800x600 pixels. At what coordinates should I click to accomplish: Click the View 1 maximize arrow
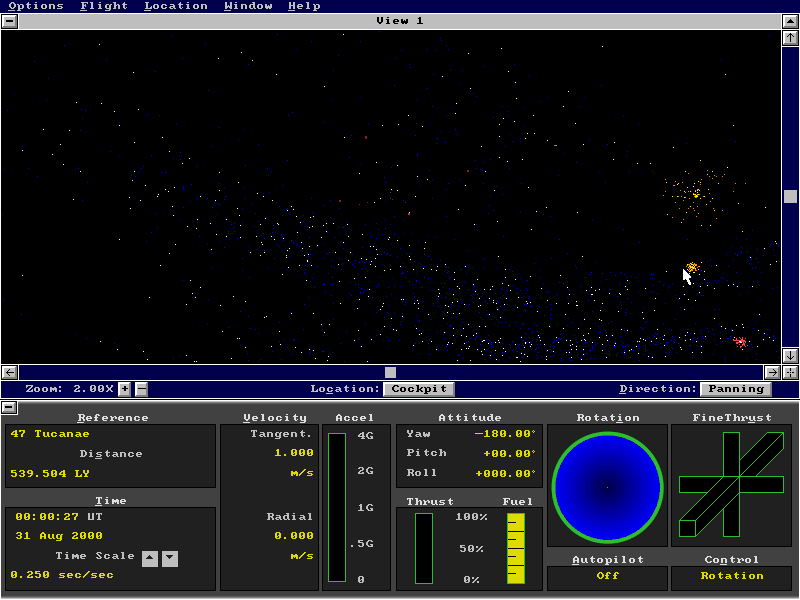[x=790, y=21]
